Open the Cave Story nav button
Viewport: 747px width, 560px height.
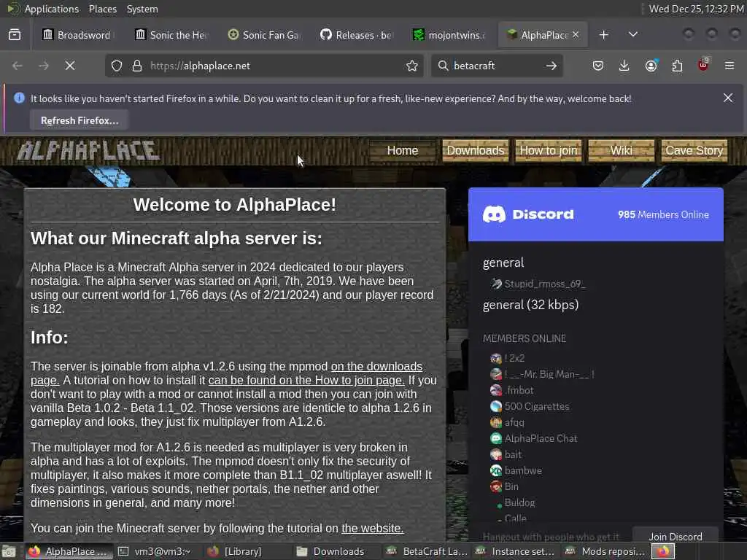(694, 150)
